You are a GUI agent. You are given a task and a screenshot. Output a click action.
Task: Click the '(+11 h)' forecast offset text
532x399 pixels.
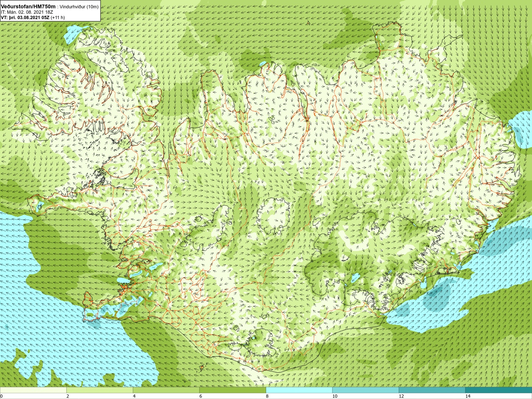click(58, 17)
